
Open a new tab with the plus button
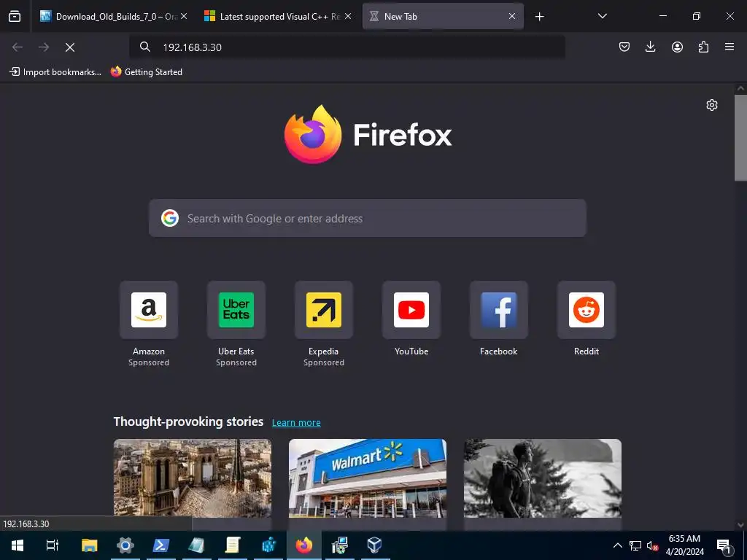[x=539, y=17]
